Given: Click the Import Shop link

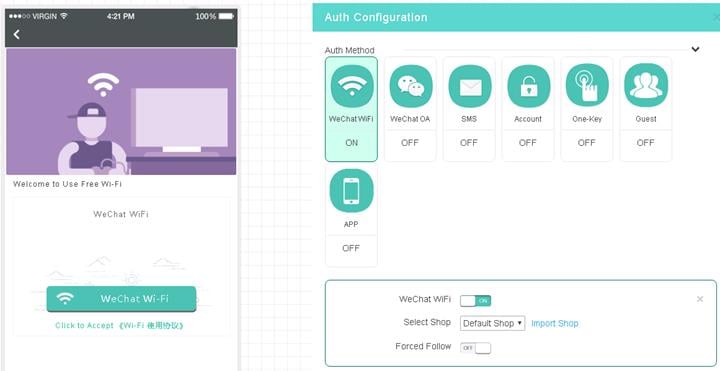Looking at the screenshot, I should (555, 323).
